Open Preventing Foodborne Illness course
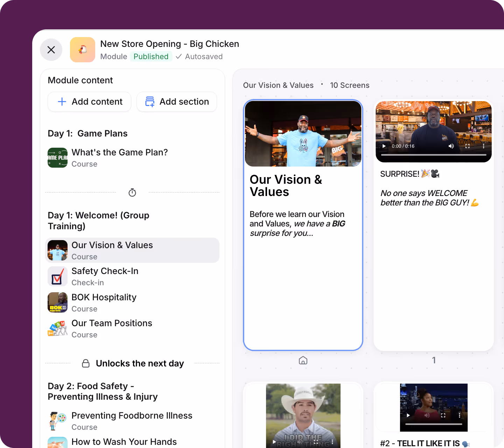This screenshot has height=448, width=504. pyautogui.click(x=132, y=421)
